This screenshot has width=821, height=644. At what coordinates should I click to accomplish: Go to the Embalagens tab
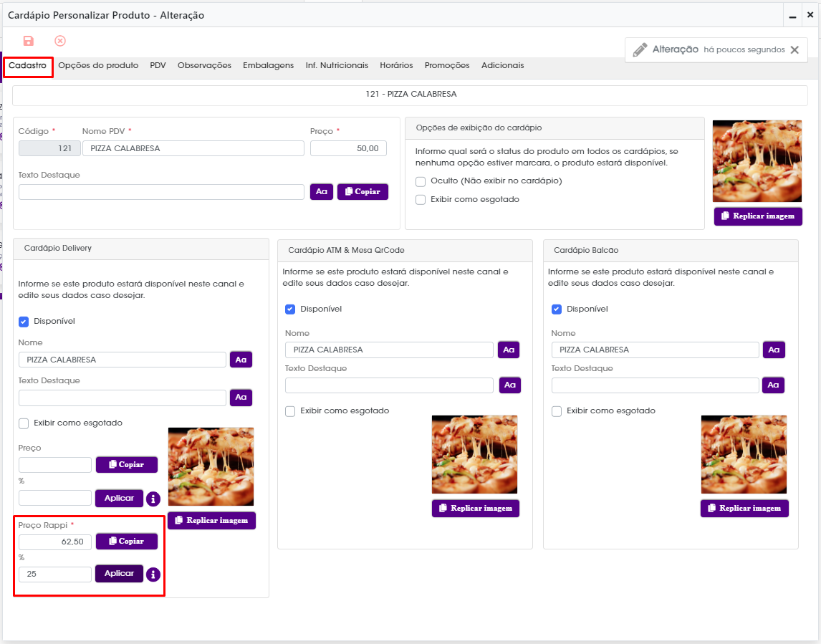pyautogui.click(x=268, y=65)
